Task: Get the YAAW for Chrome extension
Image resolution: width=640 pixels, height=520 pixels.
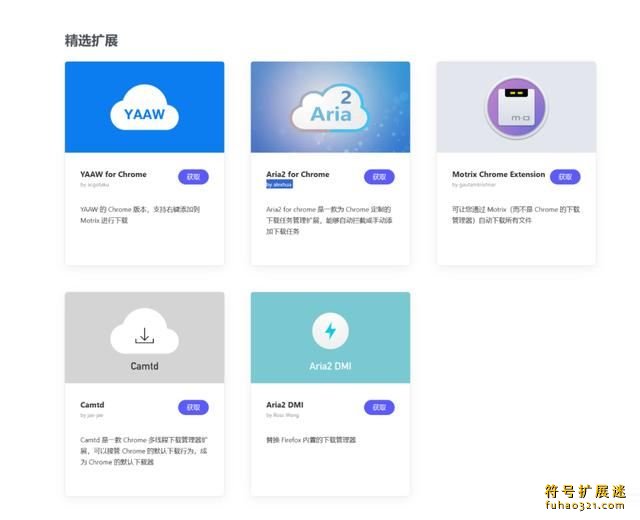Action: (193, 177)
